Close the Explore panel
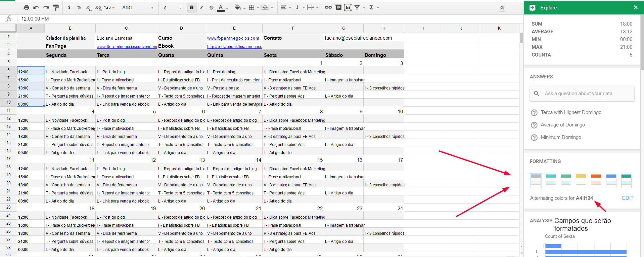 [636, 7]
